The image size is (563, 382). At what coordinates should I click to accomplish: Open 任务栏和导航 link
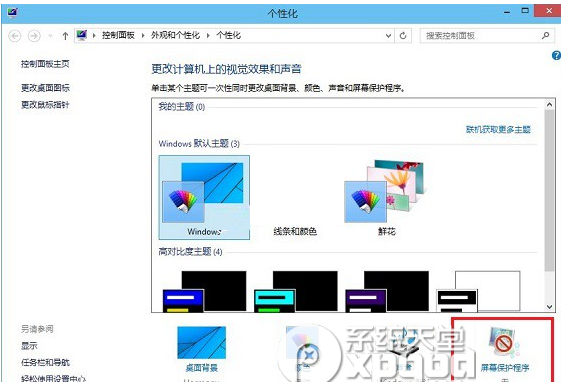[x=45, y=362]
